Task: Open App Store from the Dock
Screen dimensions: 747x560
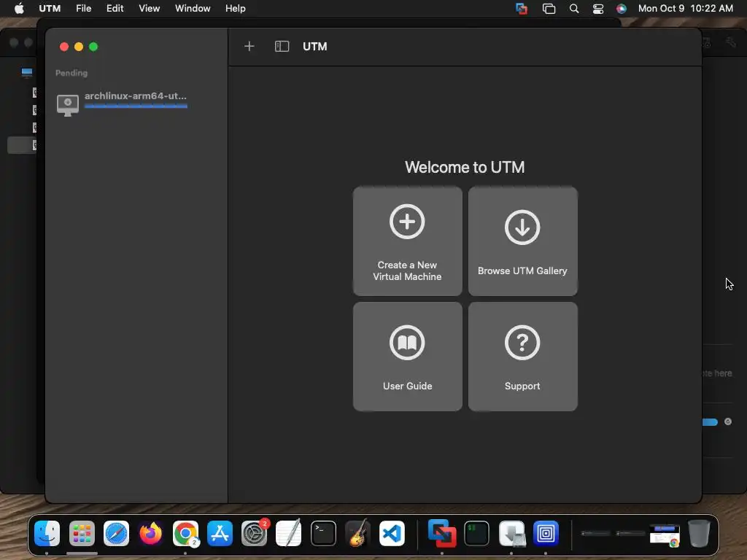Action: tap(220, 533)
